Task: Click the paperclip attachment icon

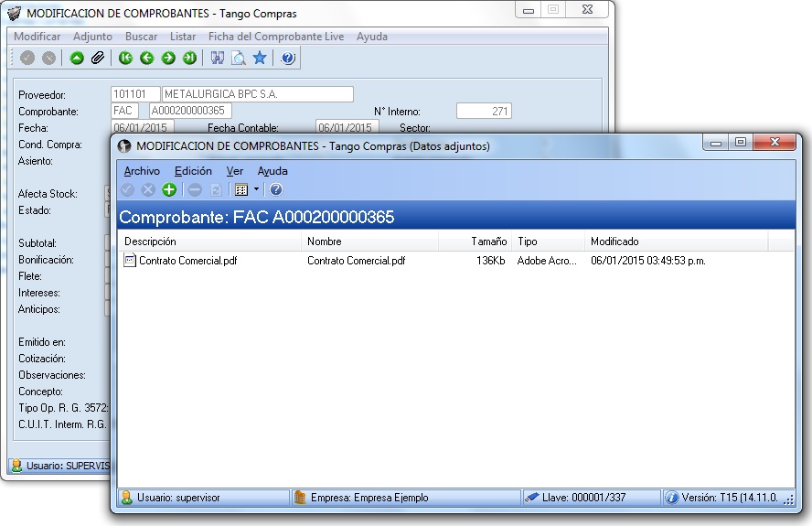Action: tap(97, 58)
